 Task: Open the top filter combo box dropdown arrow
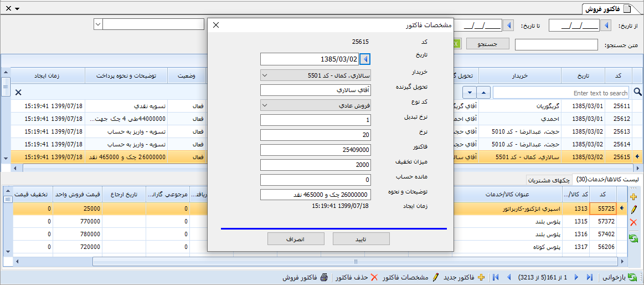pyautogui.click(x=98, y=24)
